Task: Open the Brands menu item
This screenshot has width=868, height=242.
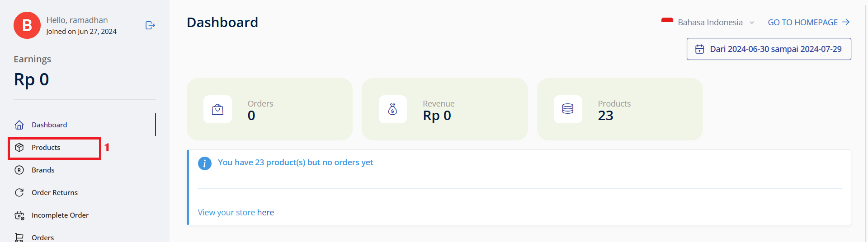Action: coord(43,170)
